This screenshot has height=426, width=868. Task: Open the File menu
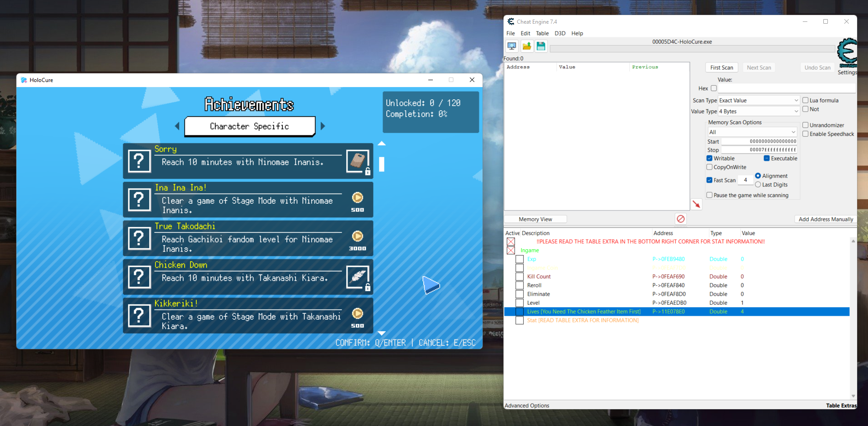[x=510, y=33]
